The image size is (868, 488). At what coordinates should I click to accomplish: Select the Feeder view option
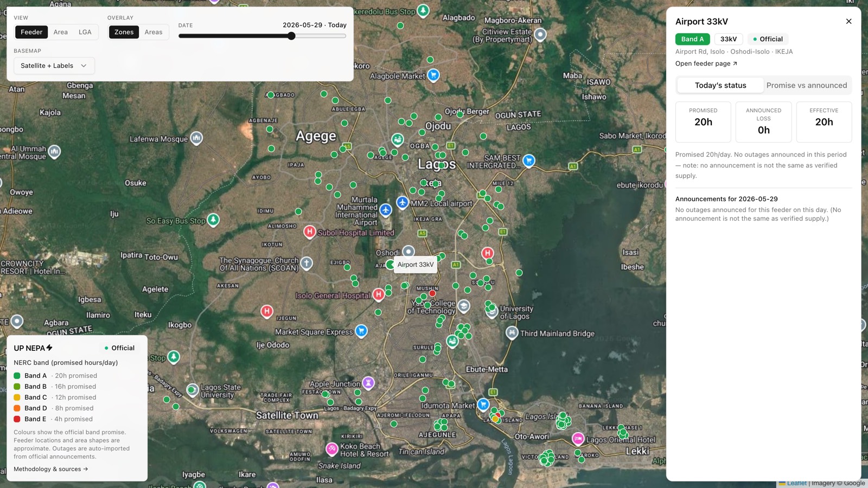(31, 32)
